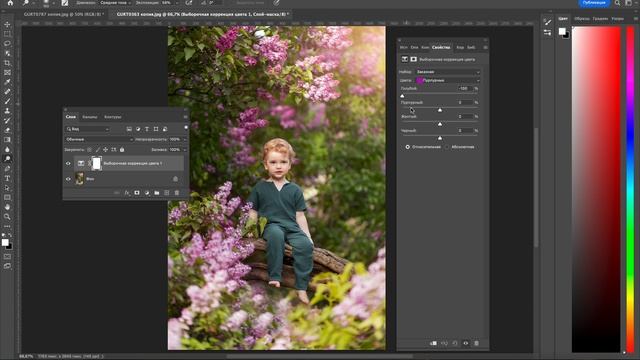Click the mask icon in Properties header
This screenshot has height=360, width=640.
tap(413, 59)
